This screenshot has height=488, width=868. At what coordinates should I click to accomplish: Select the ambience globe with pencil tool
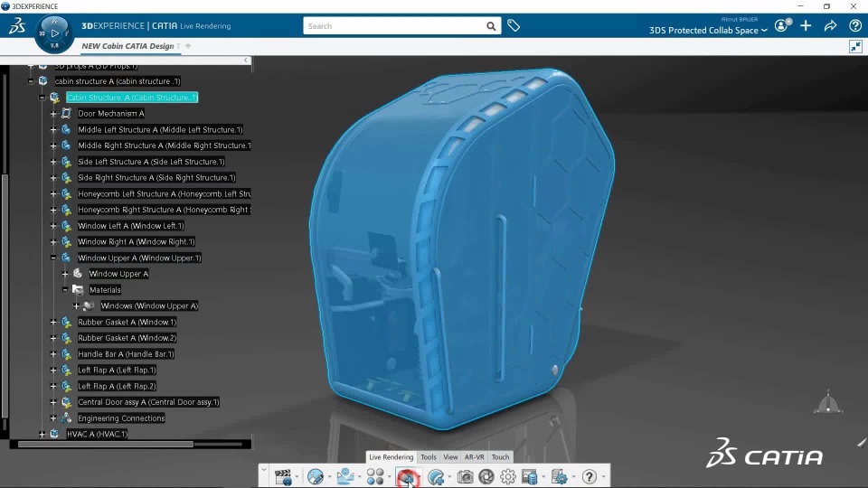pos(315,476)
